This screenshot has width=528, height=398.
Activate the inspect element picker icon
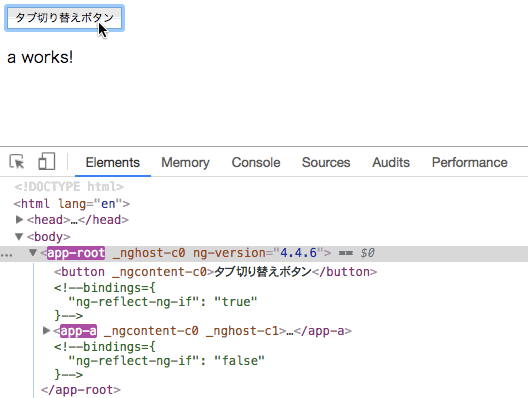pos(17,162)
